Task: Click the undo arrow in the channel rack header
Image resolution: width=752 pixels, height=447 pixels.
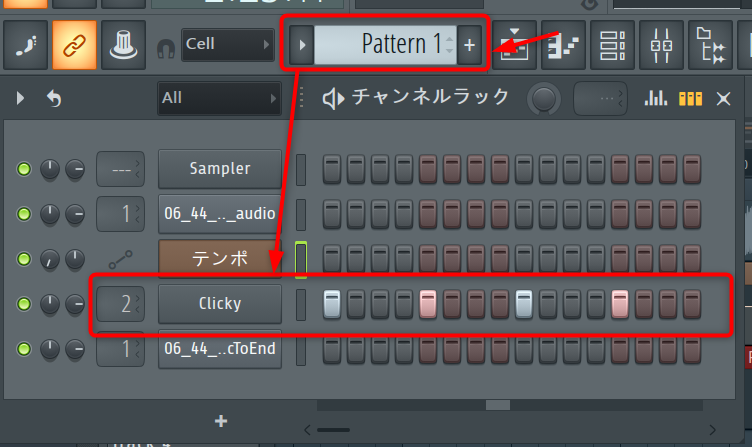Action: click(54, 98)
